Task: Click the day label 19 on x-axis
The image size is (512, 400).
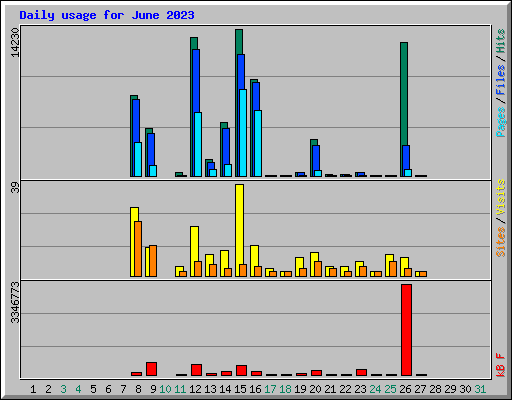Action: click(300, 389)
